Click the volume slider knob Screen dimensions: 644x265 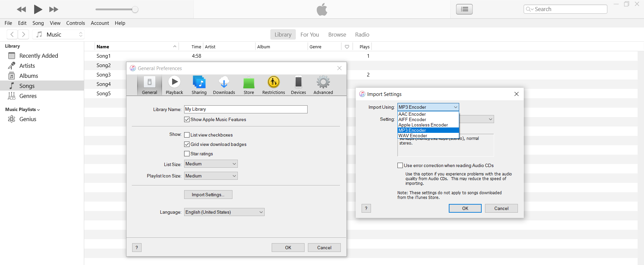(x=135, y=9)
